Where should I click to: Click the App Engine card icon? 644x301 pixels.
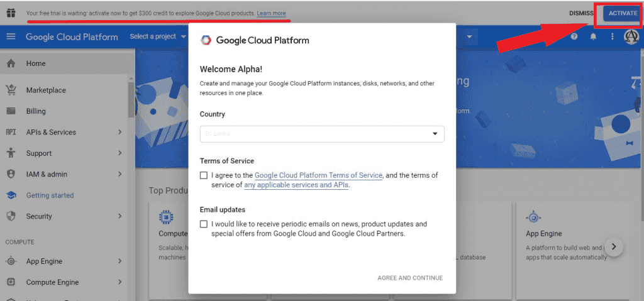pyautogui.click(x=533, y=217)
